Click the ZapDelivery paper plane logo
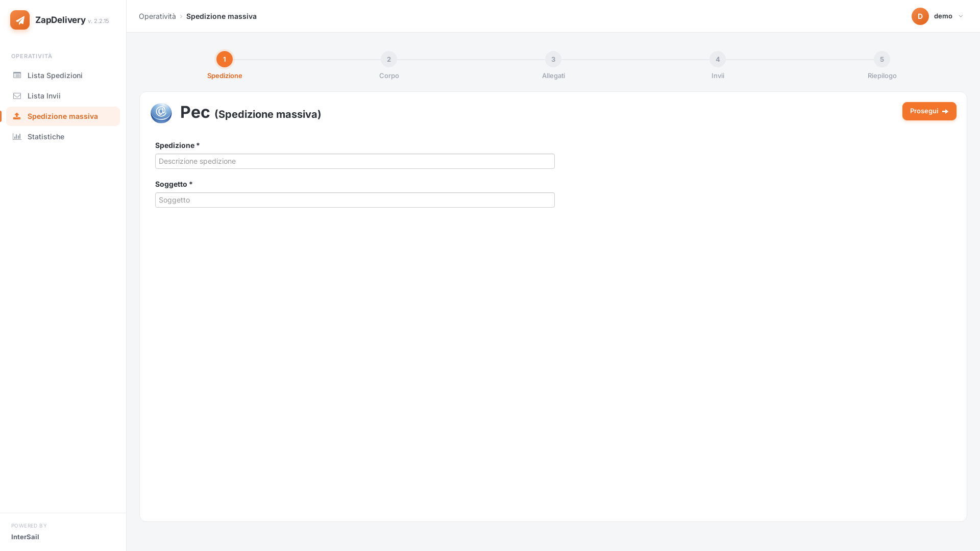 click(x=20, y=20)
